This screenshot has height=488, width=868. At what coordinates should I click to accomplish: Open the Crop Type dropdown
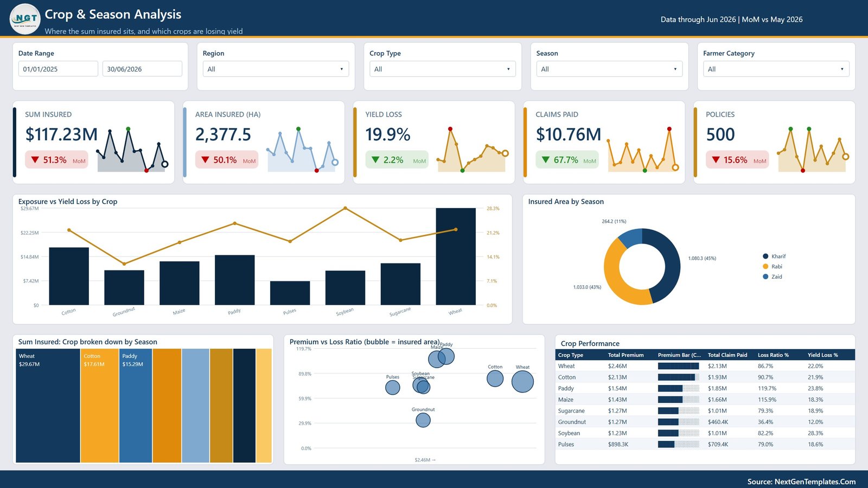coord(443,69)
